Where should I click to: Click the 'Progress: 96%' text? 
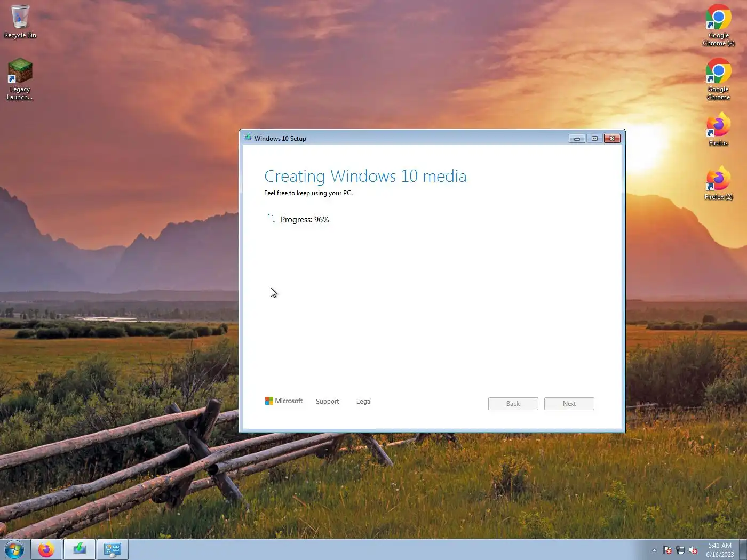tap(305, 220)
